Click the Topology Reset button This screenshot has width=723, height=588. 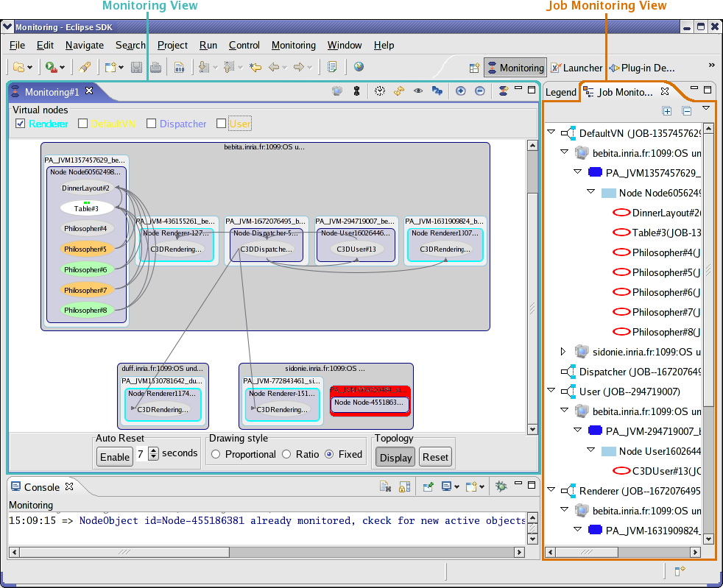coord(434,457)
